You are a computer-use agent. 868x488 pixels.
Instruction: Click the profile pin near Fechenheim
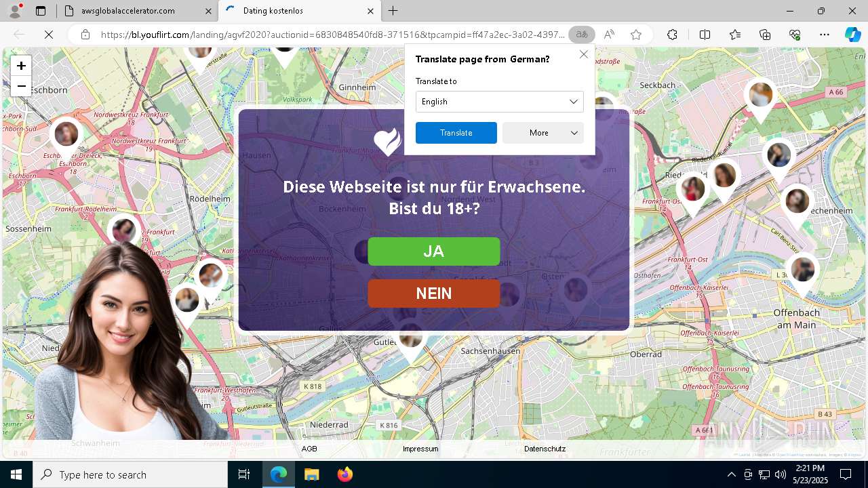797,205
